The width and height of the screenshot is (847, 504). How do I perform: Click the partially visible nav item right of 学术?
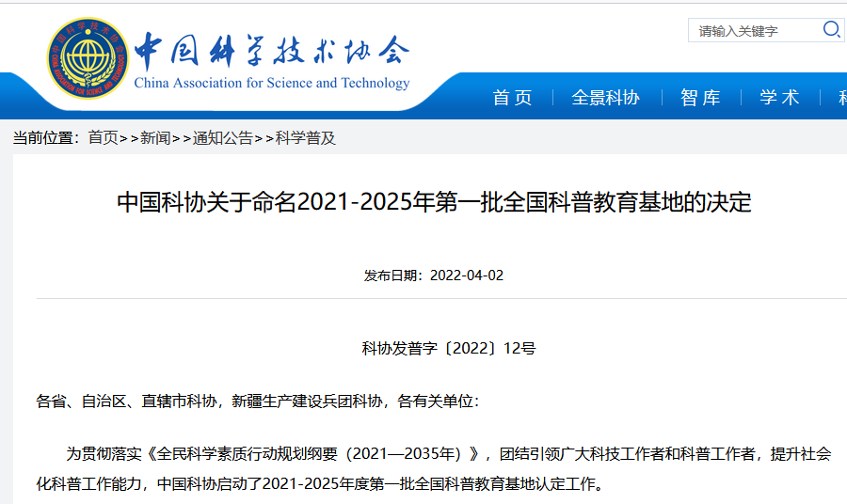(x=840, y=98)
